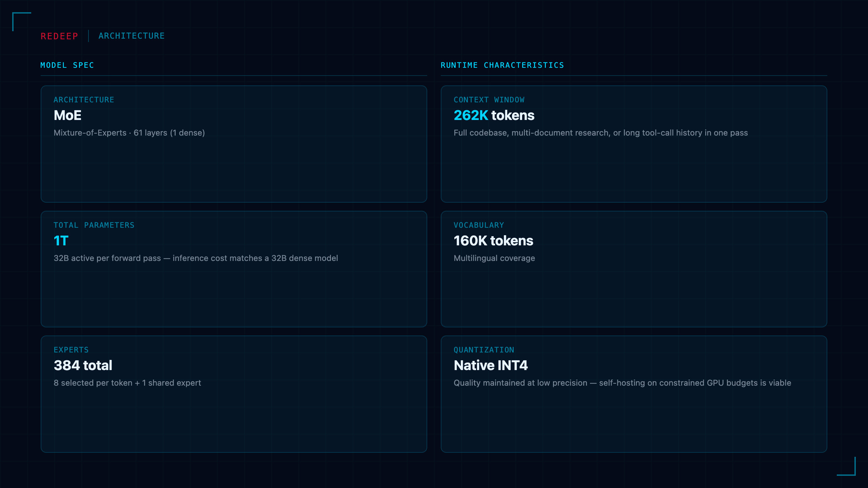Click the Multilingual coverage text
Screen dimensions: 868x488
(494, 258)
